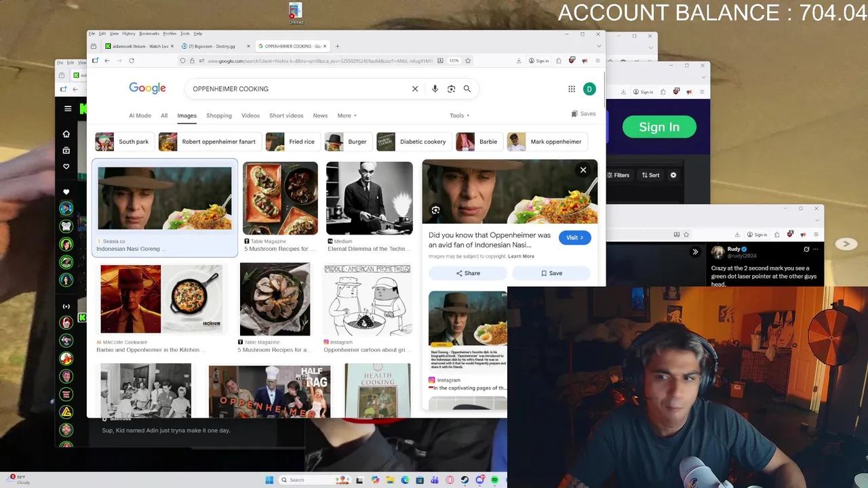Click the Google search input field
Viewport: 868px width, 488px height.
point(298,89)
